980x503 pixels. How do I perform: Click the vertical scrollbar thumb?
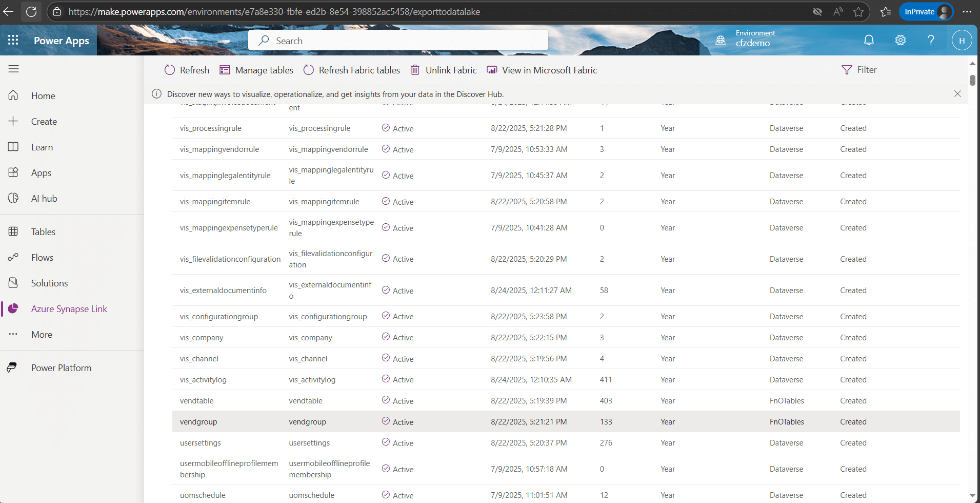(972, 81)
